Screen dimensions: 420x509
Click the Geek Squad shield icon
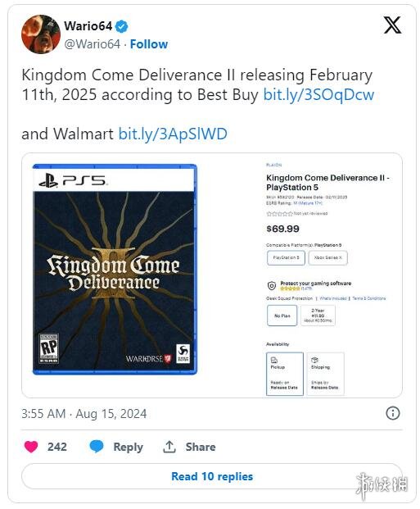pyautogui.click(x=272, y=286)
